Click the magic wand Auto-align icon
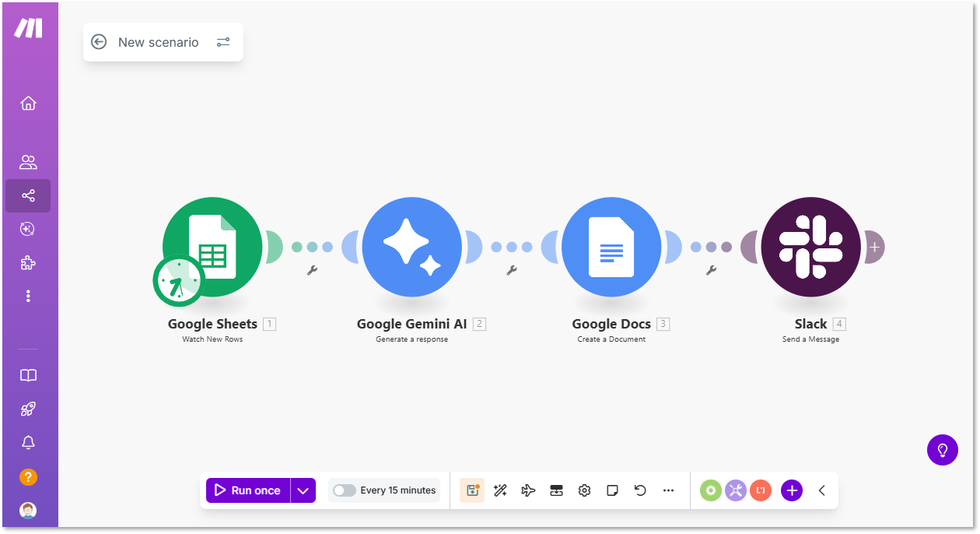 point(500,490)
